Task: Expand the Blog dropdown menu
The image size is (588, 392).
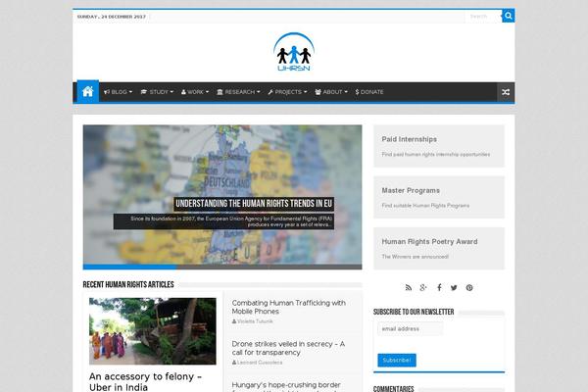Action: point(119,92)
